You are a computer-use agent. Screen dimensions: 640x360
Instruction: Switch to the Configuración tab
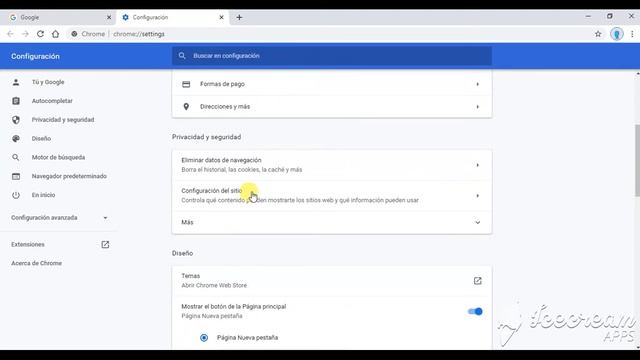pos(172,17)
